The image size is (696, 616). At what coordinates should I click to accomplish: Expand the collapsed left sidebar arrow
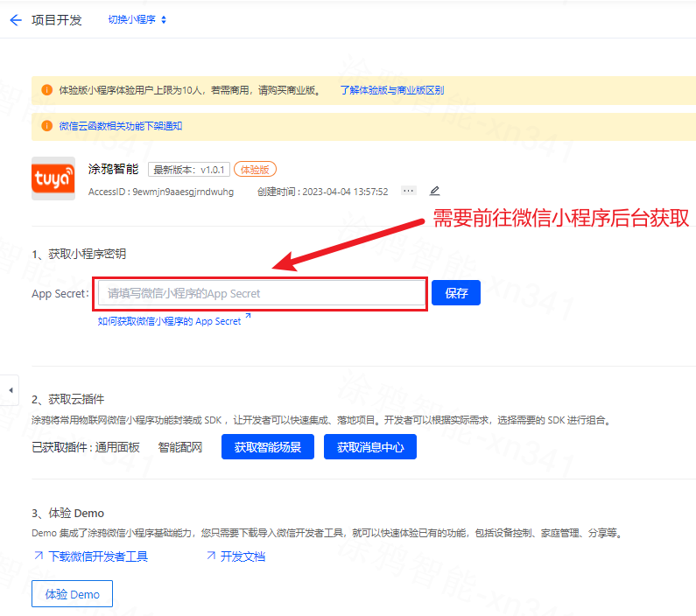pyautogui.click(x=10, y=390)
